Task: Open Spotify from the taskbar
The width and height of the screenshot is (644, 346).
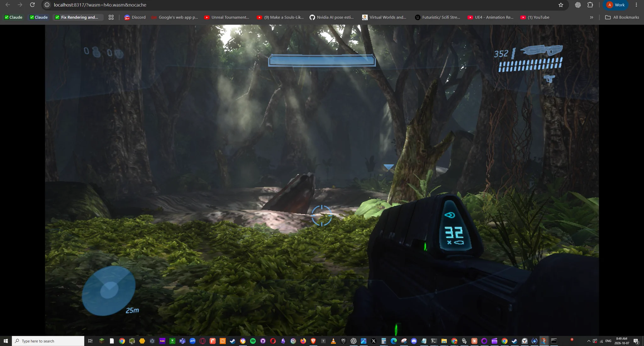Action: point(253,341)
